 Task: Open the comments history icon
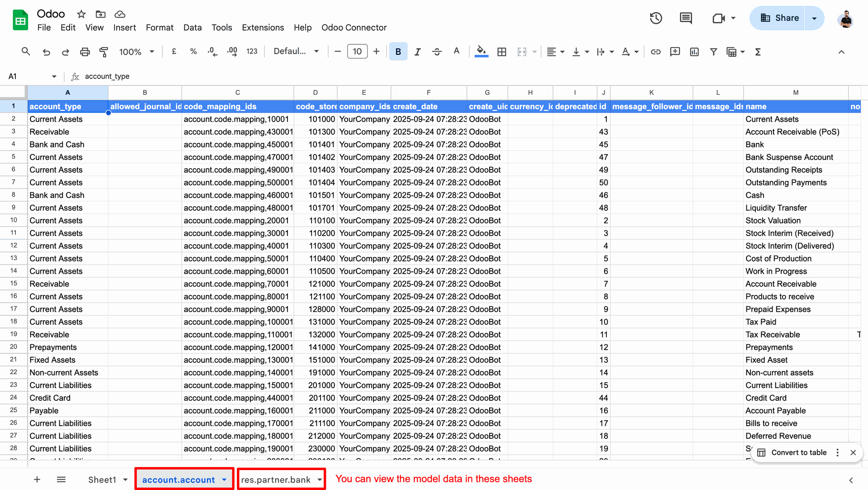686,18
